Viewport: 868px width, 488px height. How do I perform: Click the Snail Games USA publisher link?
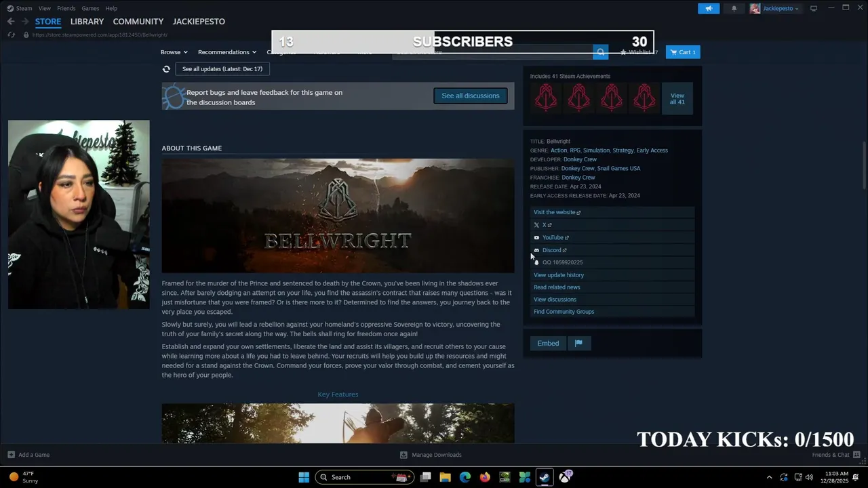pos(618,169)
